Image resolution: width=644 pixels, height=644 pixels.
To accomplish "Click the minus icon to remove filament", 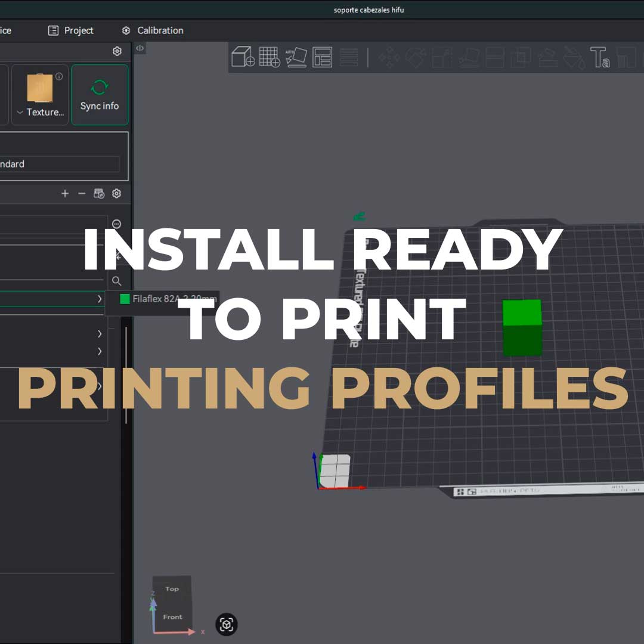I will point(82,194).
